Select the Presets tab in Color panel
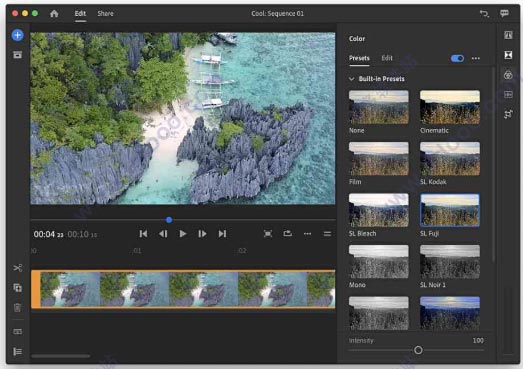 point(359,58)
